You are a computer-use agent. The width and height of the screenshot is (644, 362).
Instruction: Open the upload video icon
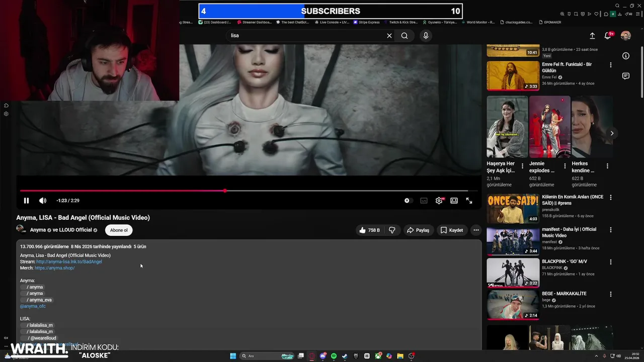tap(592, 36)
